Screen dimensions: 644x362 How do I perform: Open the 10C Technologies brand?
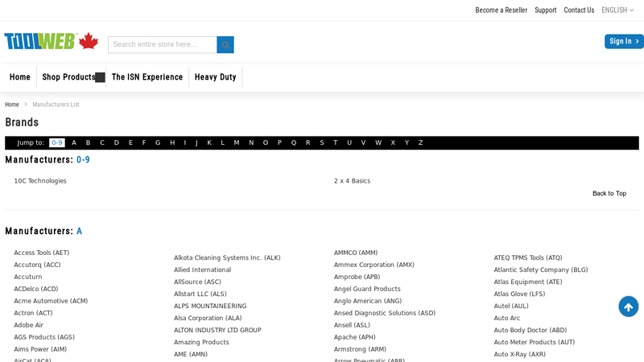pos(40,181)
